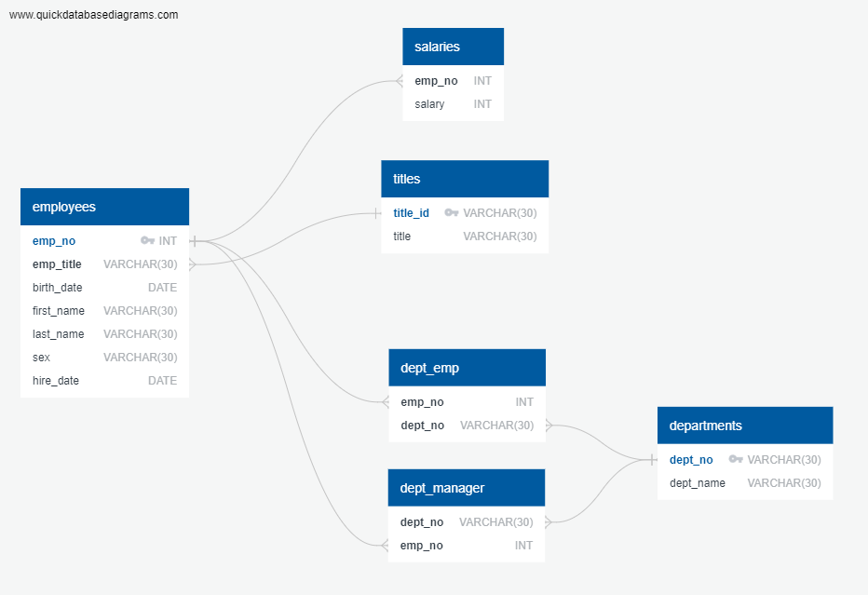Screen dimensions: 868x595
Task: Click the INT type label for salary
Action: (482, 103)
